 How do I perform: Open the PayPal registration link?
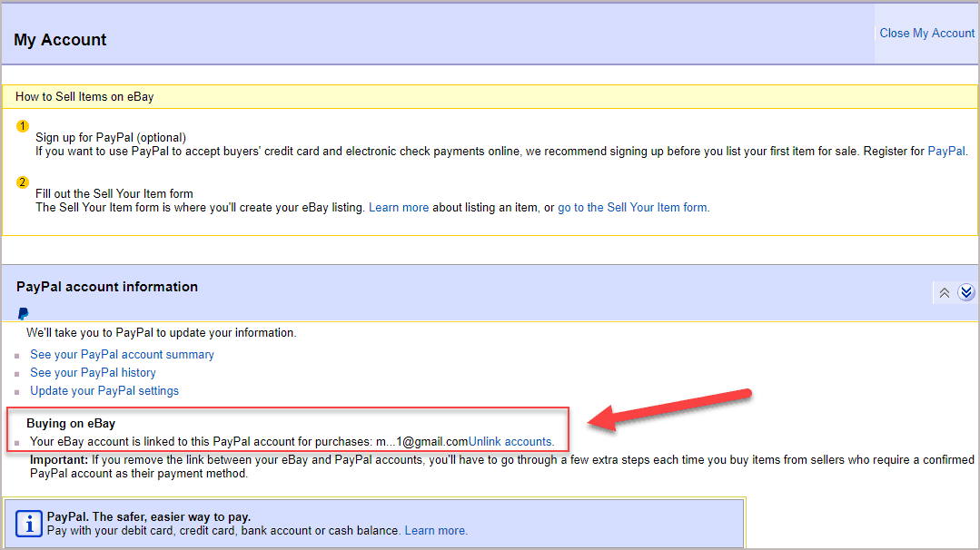945,151
